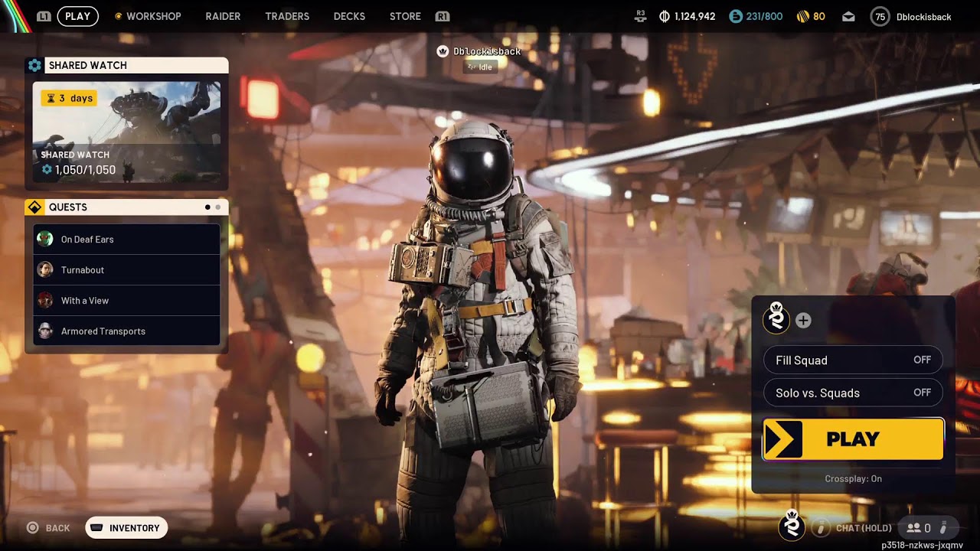Toggle Fill Squad setting

(x=853, y=360)
